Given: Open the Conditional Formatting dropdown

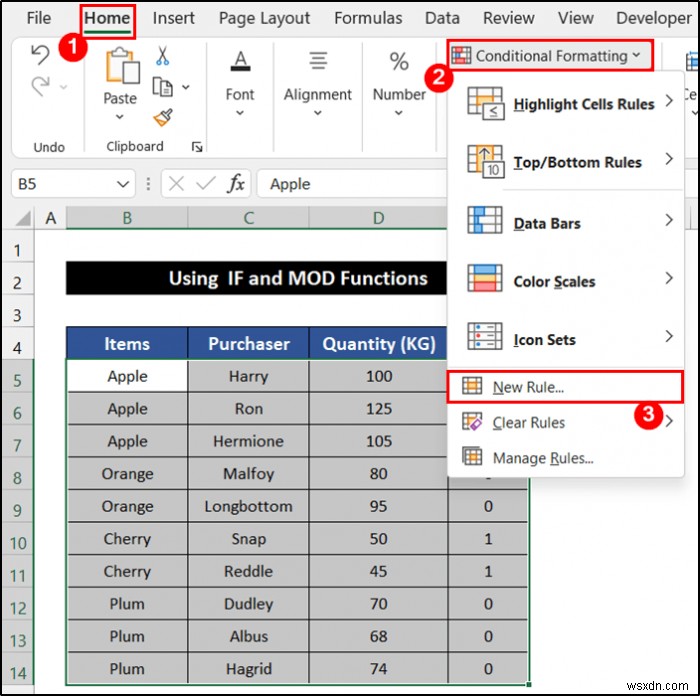Looking at the screenshot, I should click(551, 55).
